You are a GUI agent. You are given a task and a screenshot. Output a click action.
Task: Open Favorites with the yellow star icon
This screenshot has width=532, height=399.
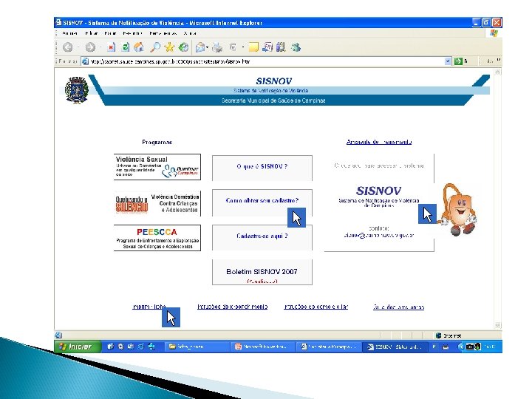pyautogui.click(x=169, y=47)
